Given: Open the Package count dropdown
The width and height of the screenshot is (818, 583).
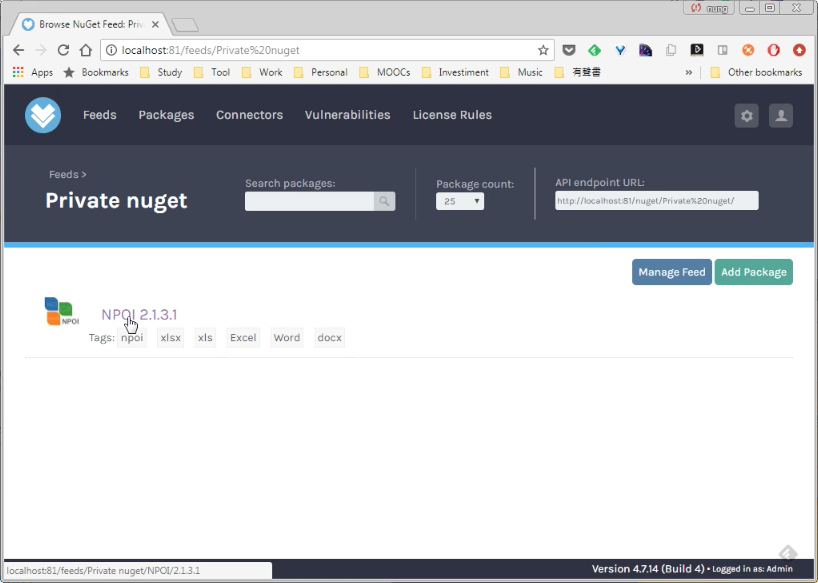Looking at the screenshot, I should pos(460,201).
